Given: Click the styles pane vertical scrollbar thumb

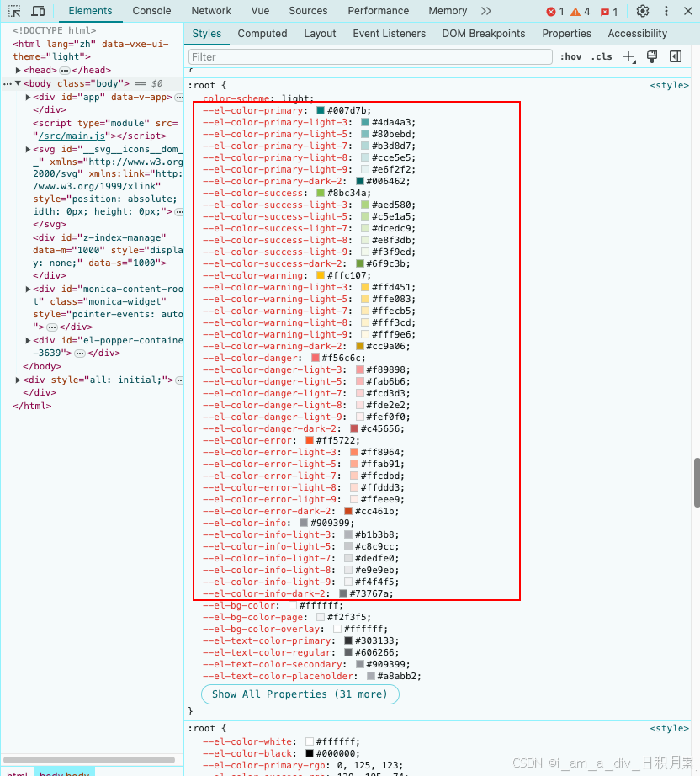Looking at the screenshot, I should [697, 482].
